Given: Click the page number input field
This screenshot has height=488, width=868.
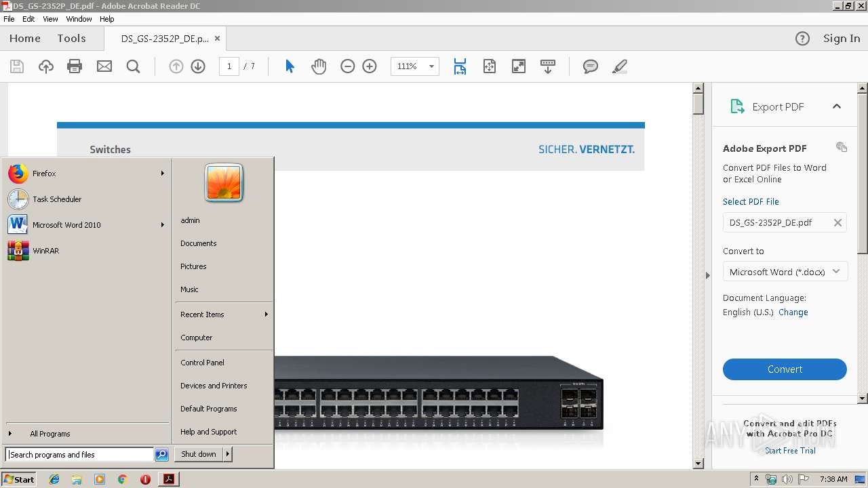Looking at the screenshot, I should point(229,66).
